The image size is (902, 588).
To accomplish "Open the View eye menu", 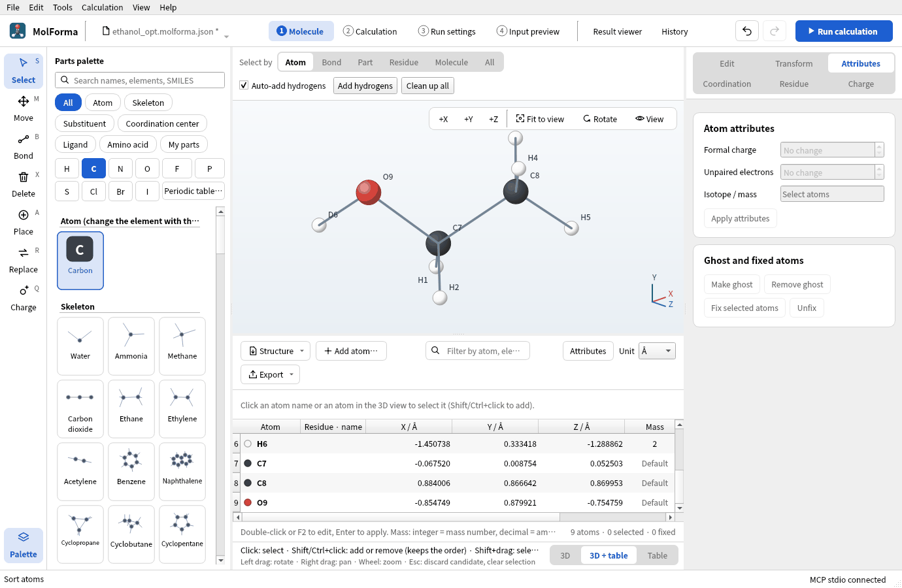I will coord(649,119).
